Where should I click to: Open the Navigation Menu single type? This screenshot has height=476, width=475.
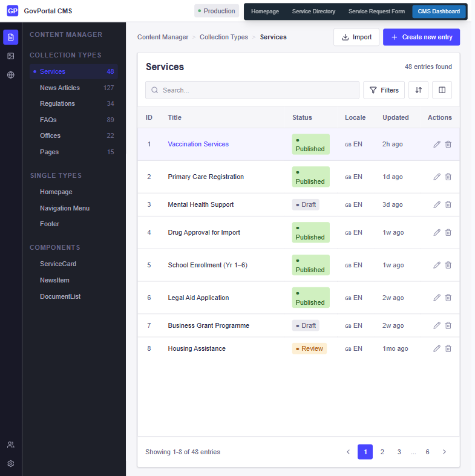[x=73, y=208]
